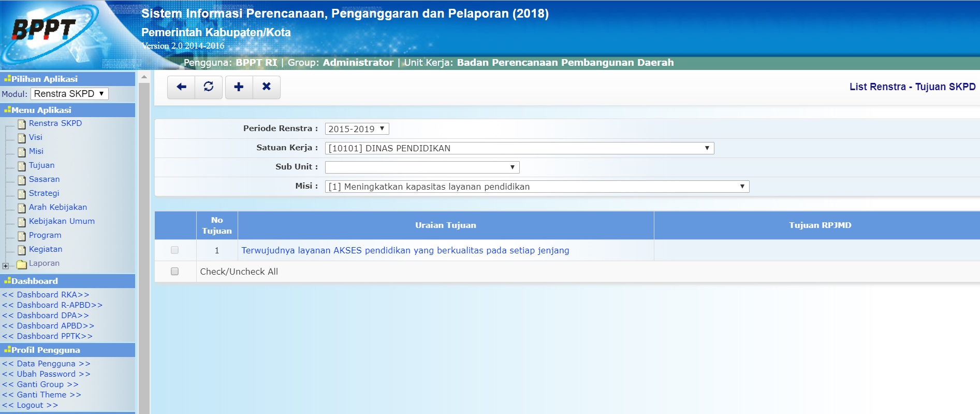Open Kegiatan menu item

coord(46,249)
